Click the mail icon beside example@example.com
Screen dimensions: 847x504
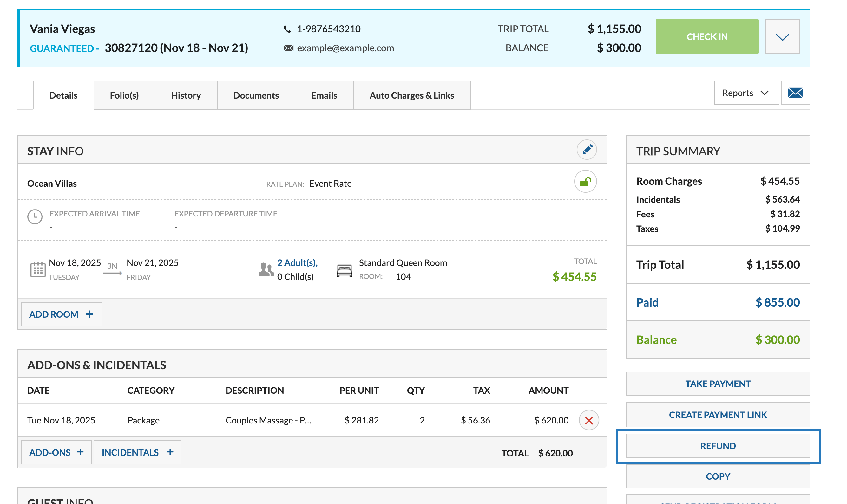[x=288, y=48]
